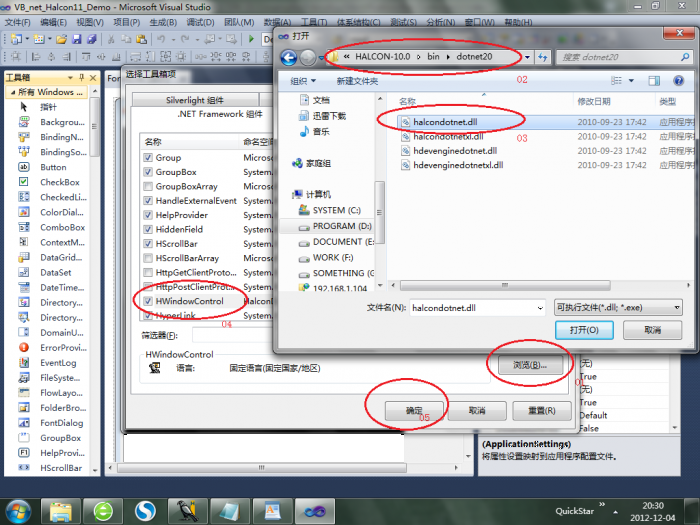
Task: Toggle the HScrollBar checkbox in the components list
Action: 148,244
